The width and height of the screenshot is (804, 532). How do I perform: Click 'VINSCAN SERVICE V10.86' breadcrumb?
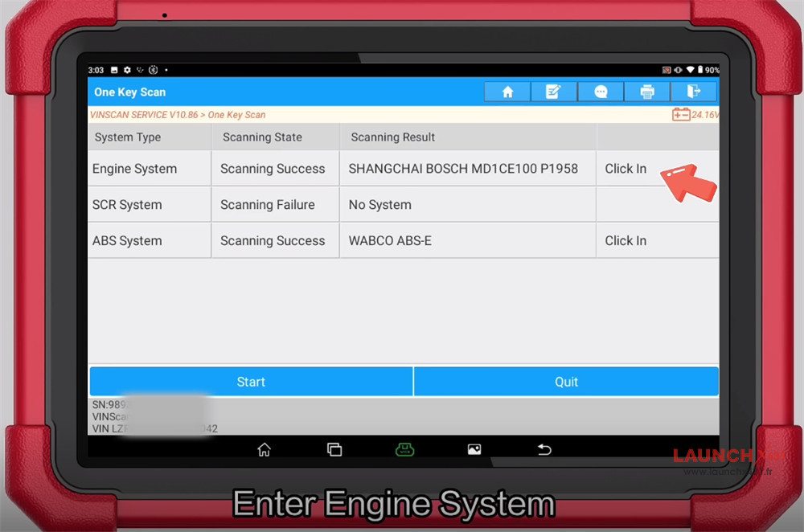[144, 115]
